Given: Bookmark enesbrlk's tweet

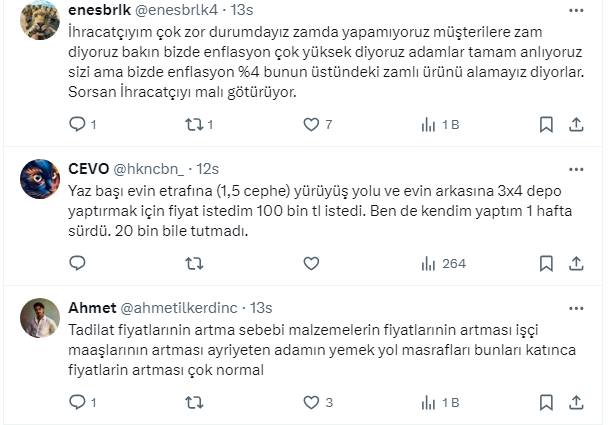Looking at the screenshot, I should 546,125.
